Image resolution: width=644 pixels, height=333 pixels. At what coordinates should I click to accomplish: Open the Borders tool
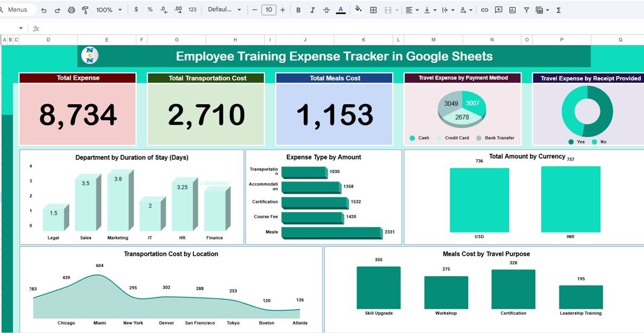click(x=374, y=10)
